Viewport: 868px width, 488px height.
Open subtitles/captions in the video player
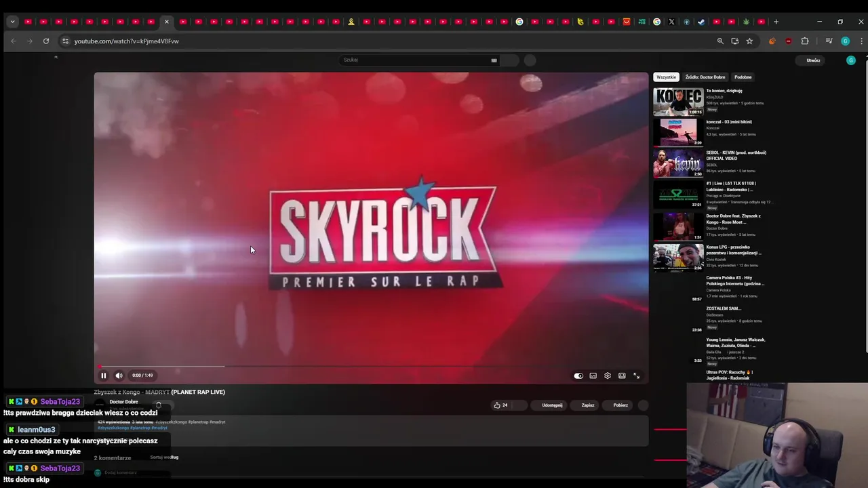coord(593,375)
